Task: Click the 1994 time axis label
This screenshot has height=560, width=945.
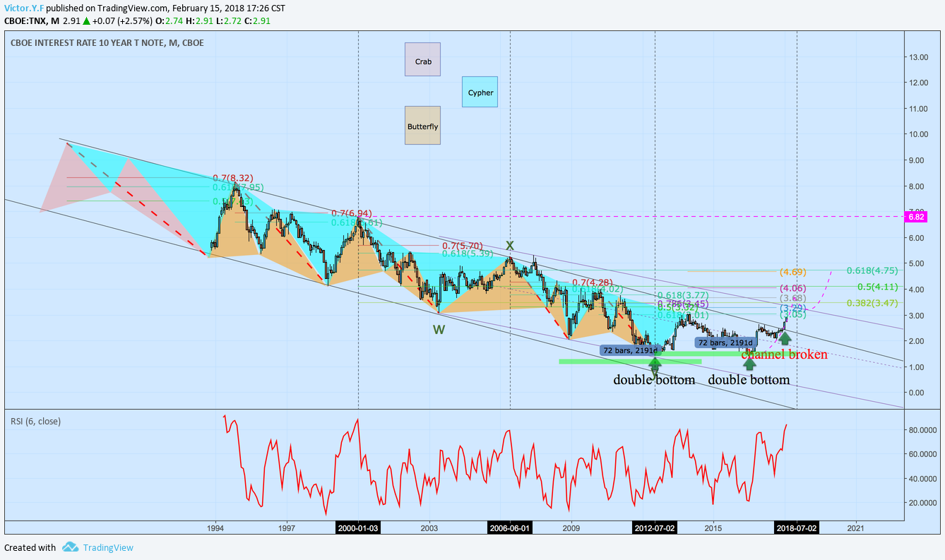Action: click(x=215, y=528)
